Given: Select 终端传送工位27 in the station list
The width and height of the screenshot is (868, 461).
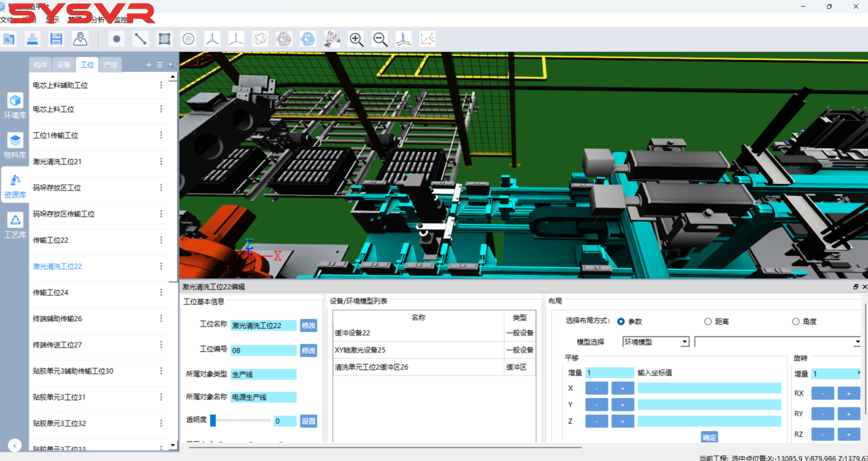Looking at the screenshot, I should [x=57, y=345].
